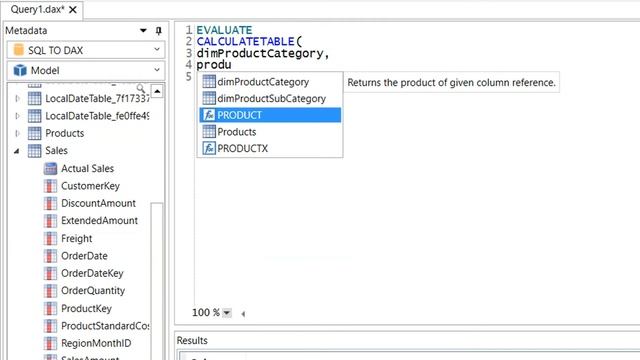Open the SQL TO DAX database dropdown
640x360 pixels.
[x=86, y=50]
